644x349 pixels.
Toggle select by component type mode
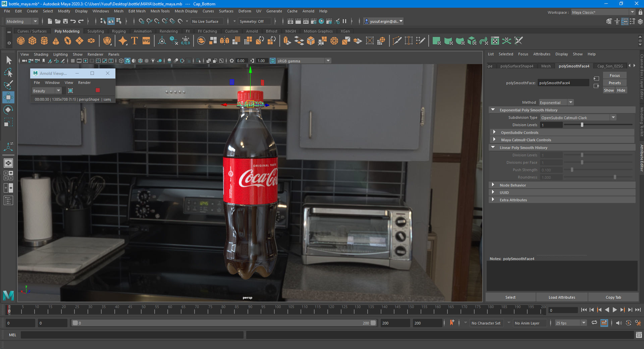click(119, 21)
